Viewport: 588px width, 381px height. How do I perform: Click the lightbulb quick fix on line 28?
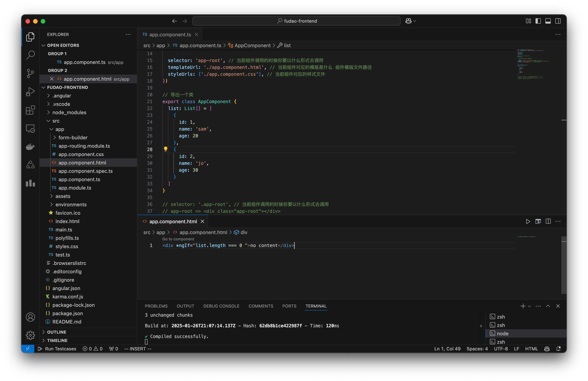click(165, 149)
